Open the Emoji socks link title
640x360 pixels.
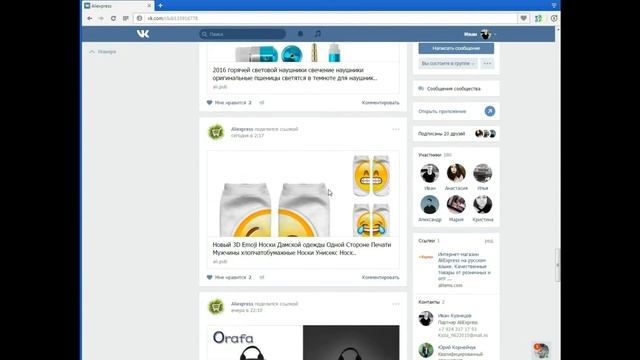tap(302, 249)
